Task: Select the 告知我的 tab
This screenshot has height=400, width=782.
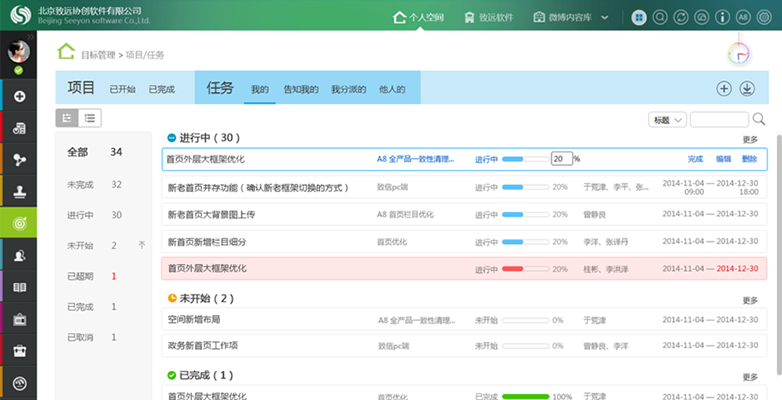Action: 300,89
